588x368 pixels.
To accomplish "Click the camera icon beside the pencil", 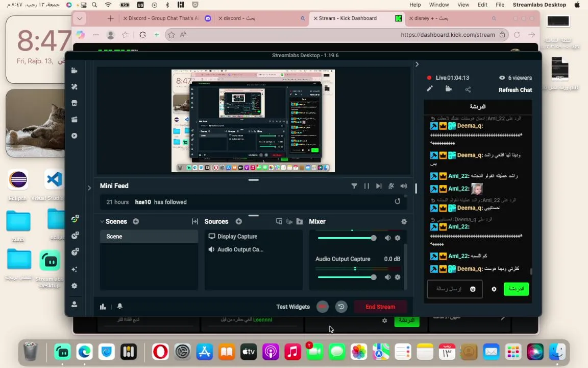I will point(449,89).
